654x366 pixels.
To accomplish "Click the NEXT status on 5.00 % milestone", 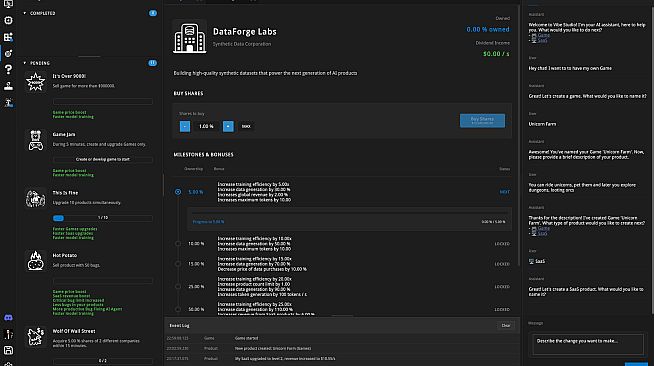I will pos(504,192).
